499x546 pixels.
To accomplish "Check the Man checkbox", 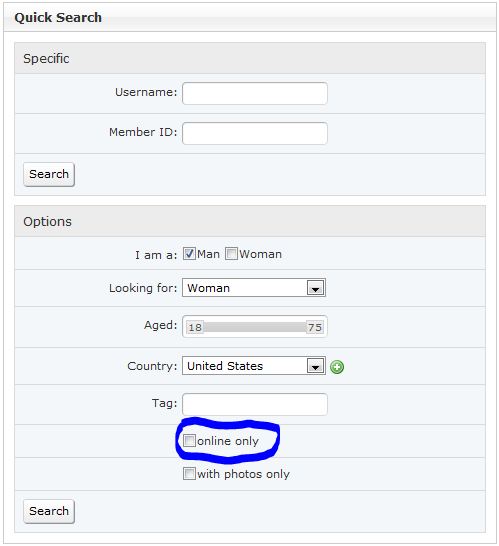I will [189, 254].
